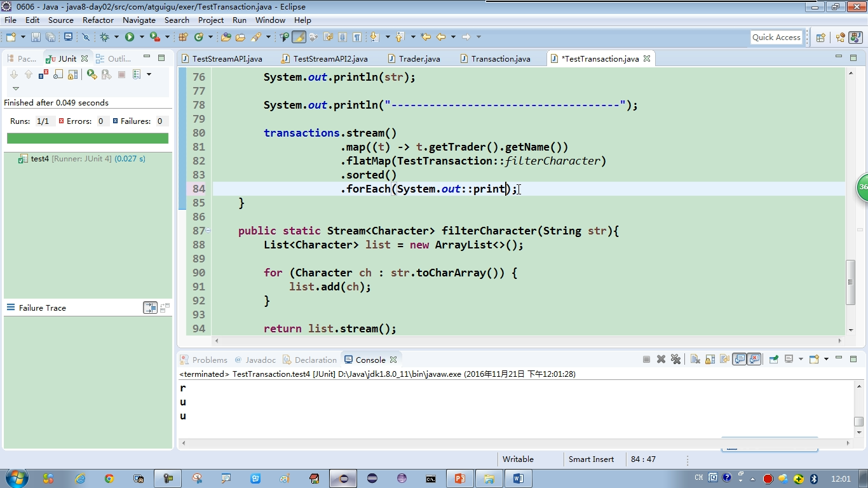Open the Refactor menu
This screenshot has width=868, height=488.
point(98,20)
